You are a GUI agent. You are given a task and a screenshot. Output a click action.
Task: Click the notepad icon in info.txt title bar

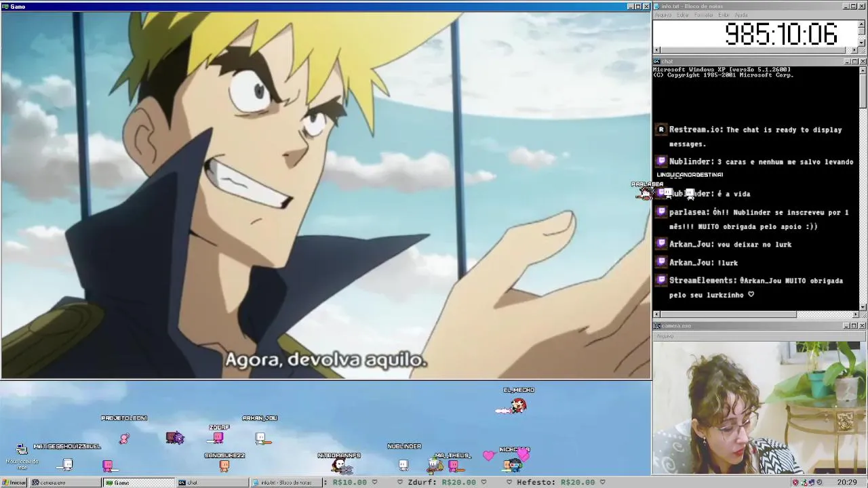click(656, 6)
